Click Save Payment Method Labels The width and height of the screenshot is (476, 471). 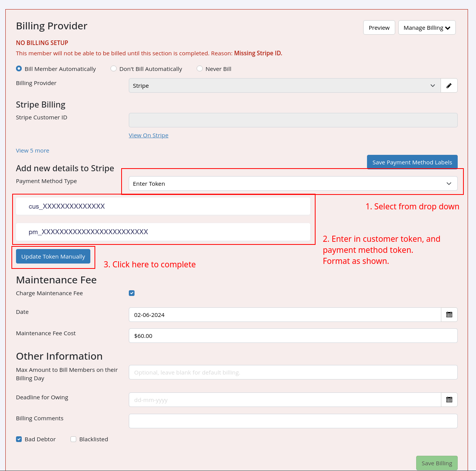412,162
